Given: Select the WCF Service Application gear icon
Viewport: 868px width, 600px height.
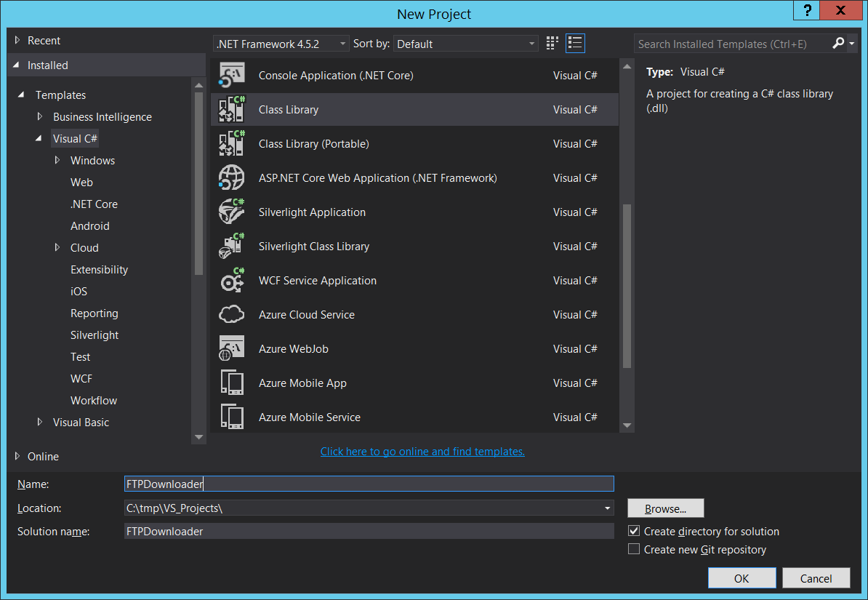Looking at the screenshot, I should (x=231, y=280).
